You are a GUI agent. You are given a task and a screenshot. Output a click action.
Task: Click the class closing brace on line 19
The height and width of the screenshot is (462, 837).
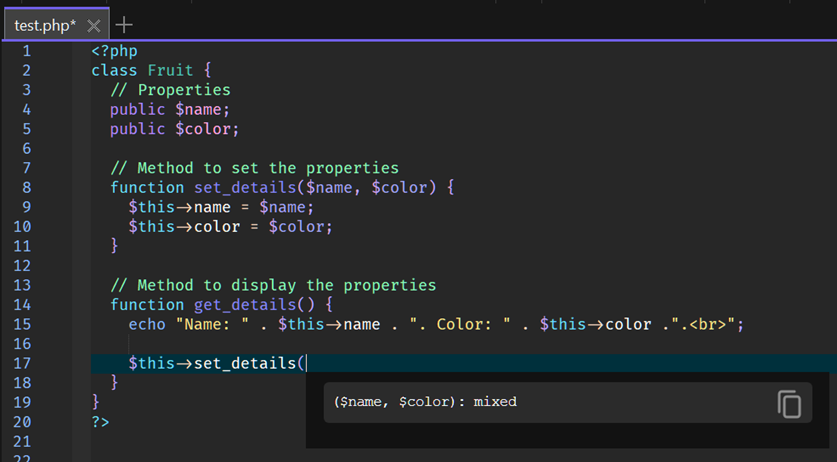click(96, 402)
